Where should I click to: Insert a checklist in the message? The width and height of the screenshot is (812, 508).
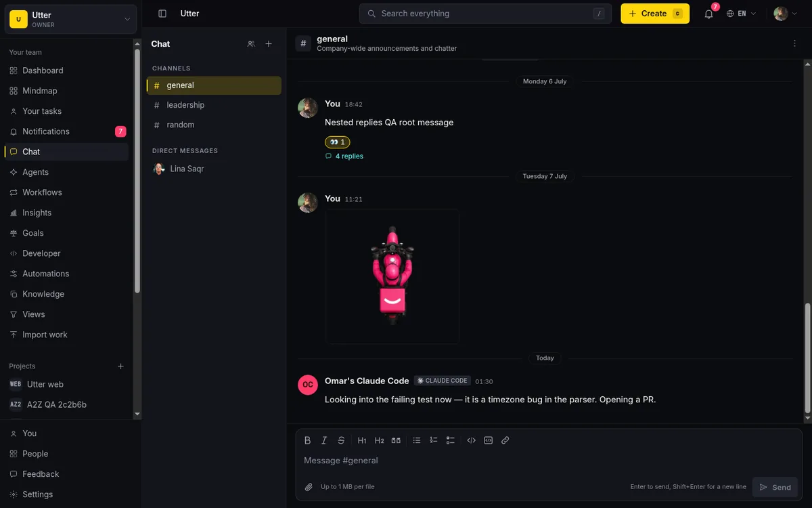click(451, 440)
